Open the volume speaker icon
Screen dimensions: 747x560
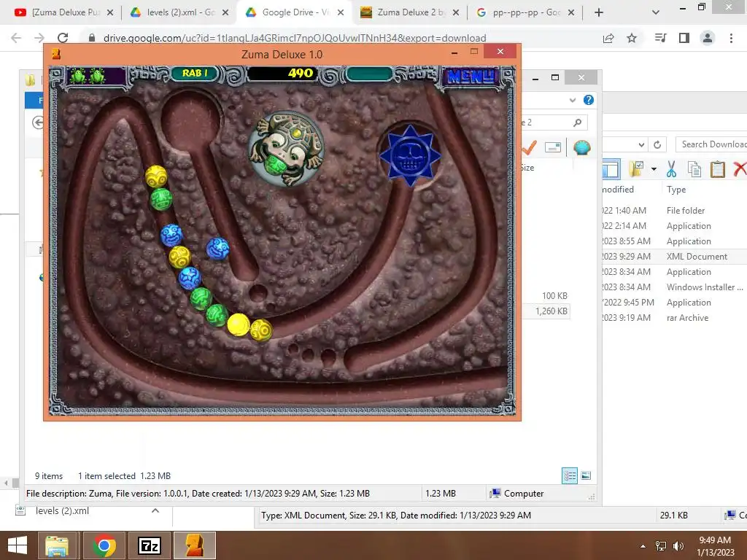678,546
